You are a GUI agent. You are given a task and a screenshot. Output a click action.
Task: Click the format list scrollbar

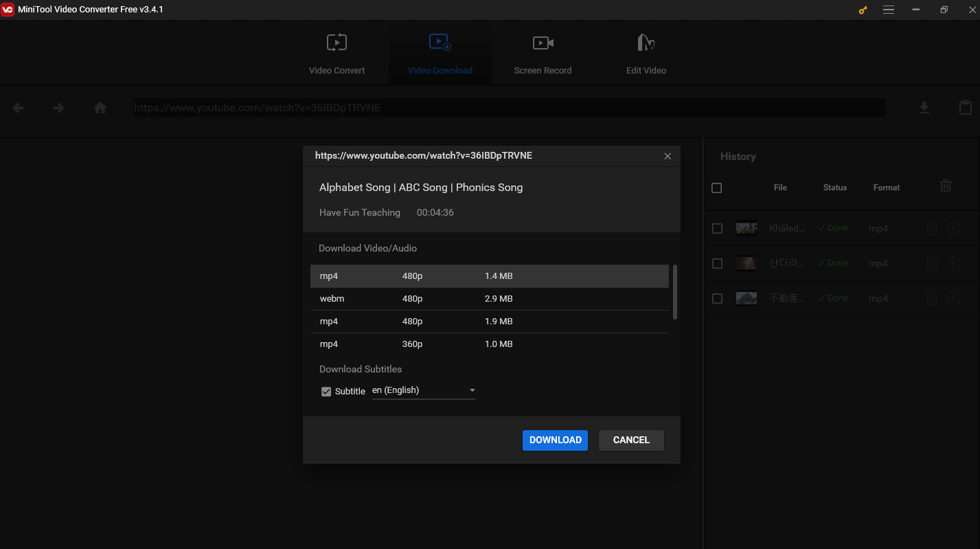[x=675, y=292]
